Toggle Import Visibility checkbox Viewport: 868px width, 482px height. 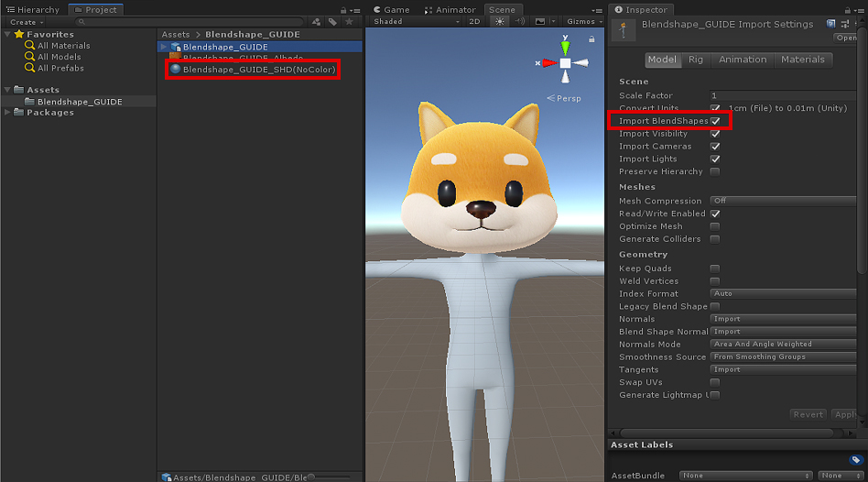(715, 134)
